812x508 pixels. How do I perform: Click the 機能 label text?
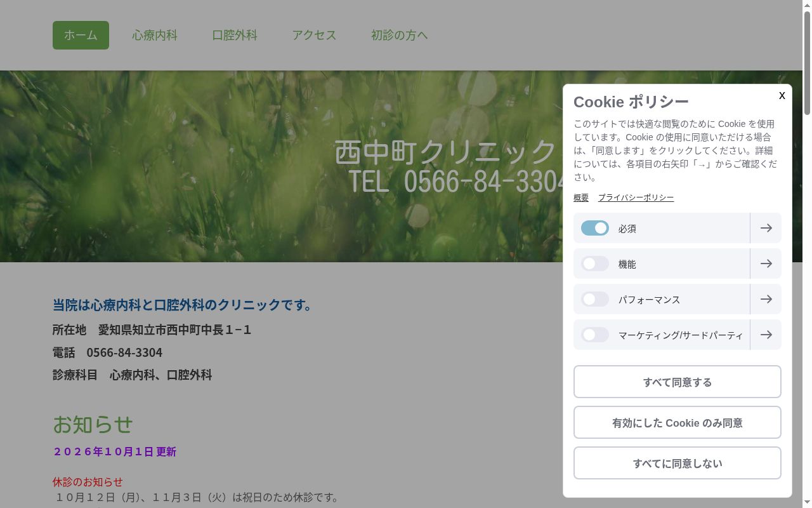pos(627,264)
